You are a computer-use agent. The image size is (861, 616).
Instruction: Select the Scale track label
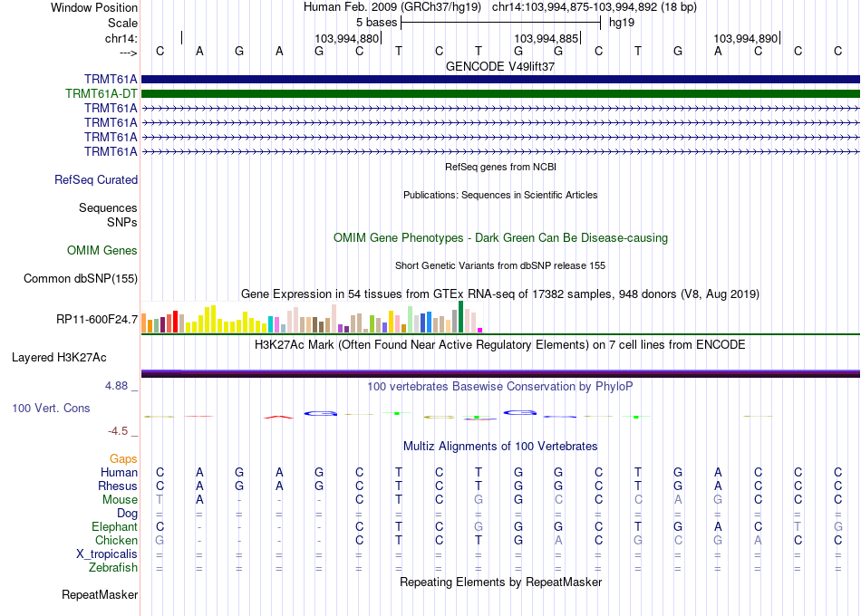pos(122,23)
